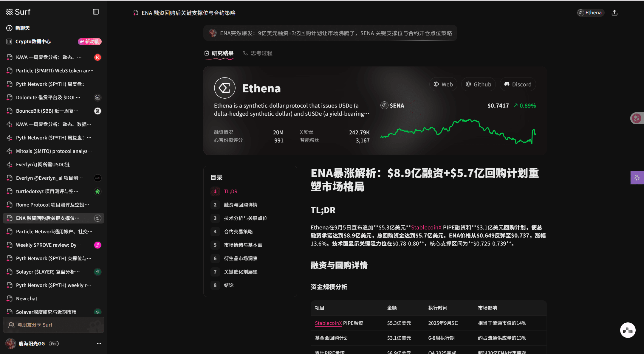Start a new chat via plus icon
644x354 pixels.
(10, 28)
